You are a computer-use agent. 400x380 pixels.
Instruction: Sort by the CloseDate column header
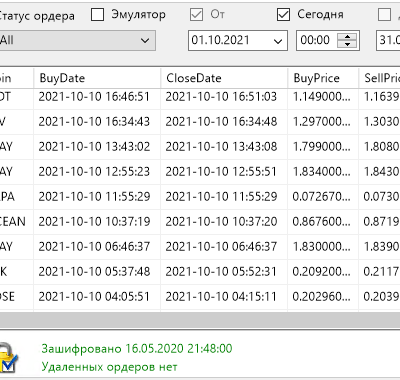224,78
